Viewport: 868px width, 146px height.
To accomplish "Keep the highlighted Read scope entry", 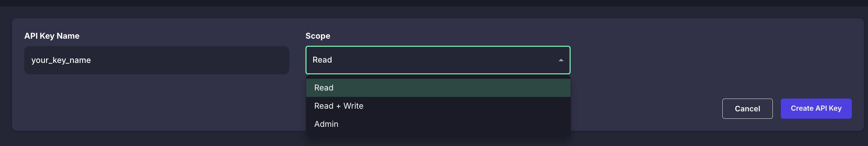I will pos(438,88).
